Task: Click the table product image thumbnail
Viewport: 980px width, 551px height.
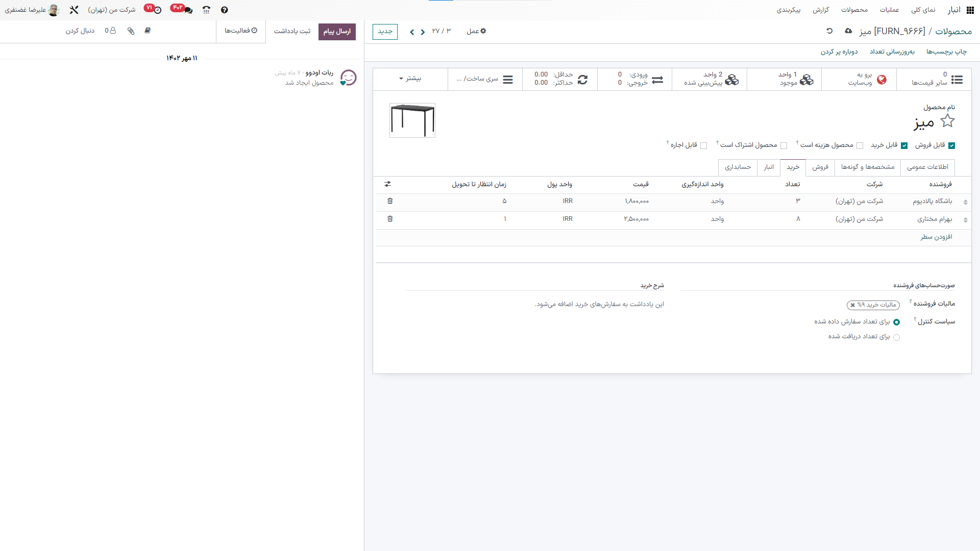Action: click(412, 120)
